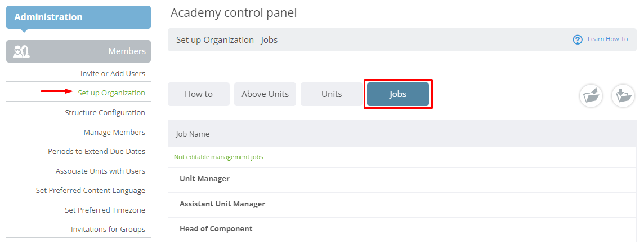
Task: Click the export folder icon with up arrow
Action: tap(591, 96)
